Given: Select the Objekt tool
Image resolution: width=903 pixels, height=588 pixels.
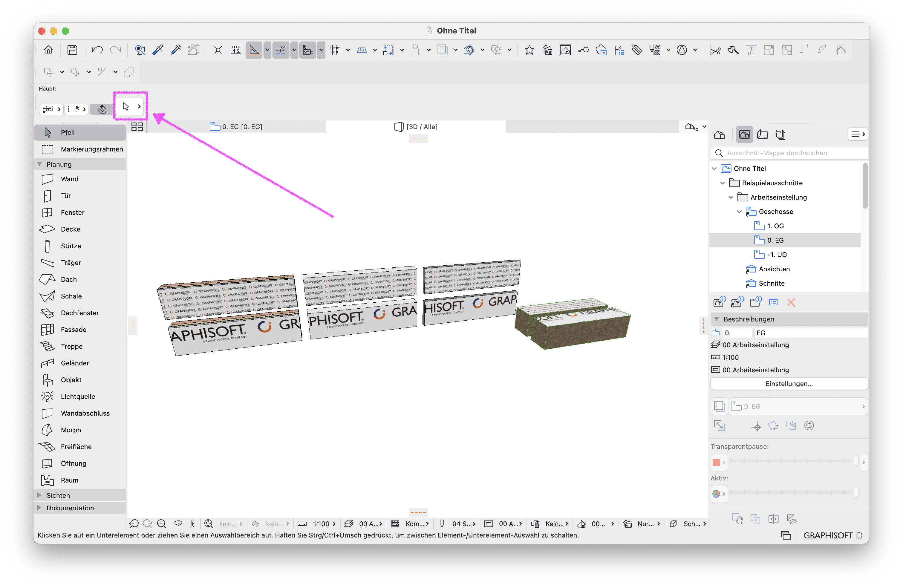Looking at the screenshot, I should [x=80, y=380].
